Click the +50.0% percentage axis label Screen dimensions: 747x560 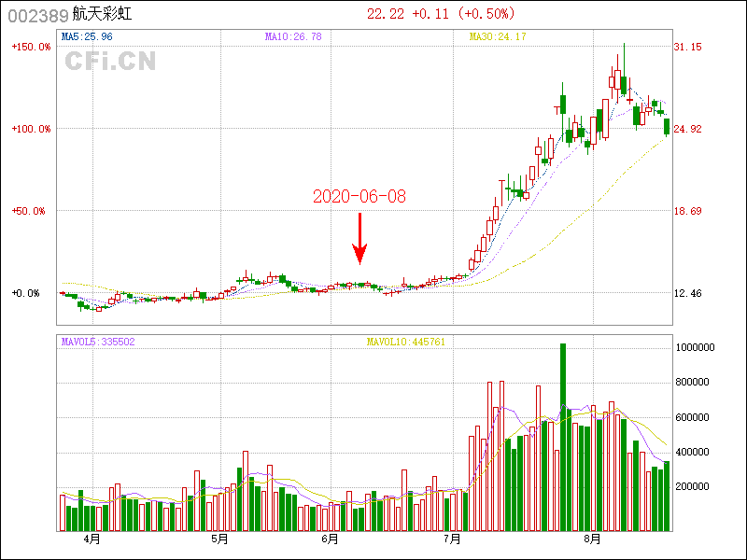pyautogui.click(x=32, y=211)
